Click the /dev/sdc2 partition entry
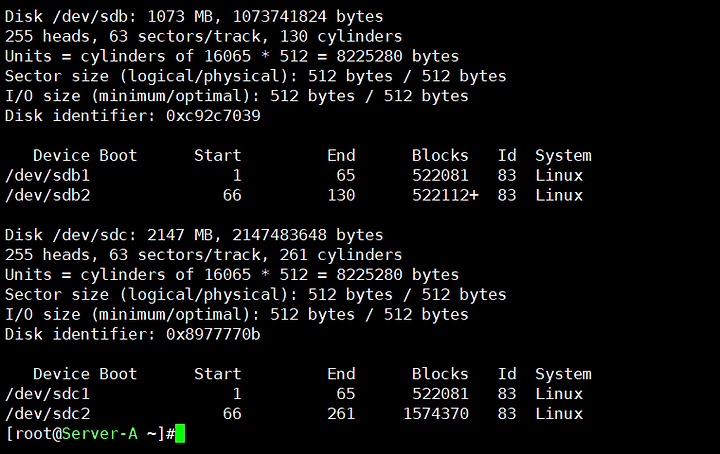Image resolution: width=720 pixels, height=454 pixels. pos(294,414)
